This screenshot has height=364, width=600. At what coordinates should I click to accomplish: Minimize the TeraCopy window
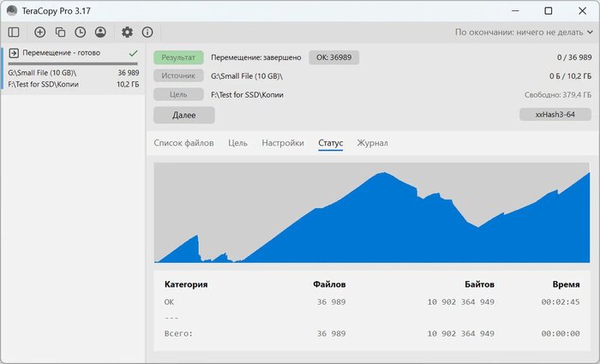(515, 10)
